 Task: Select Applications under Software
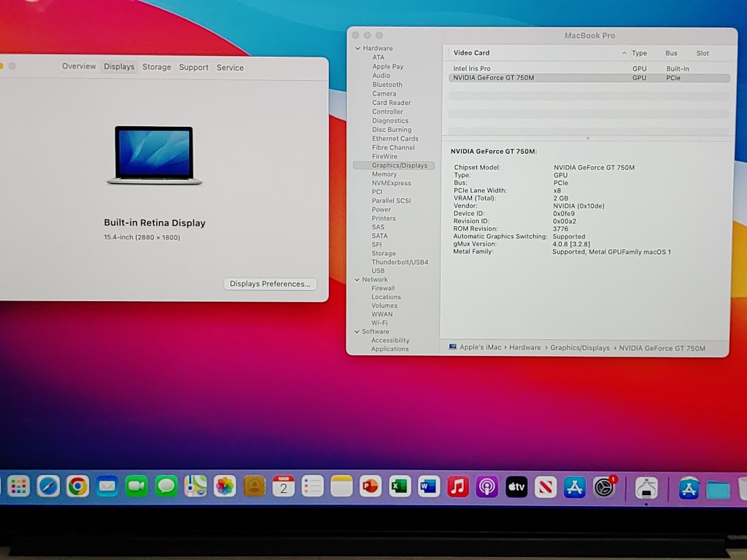(390, 349)
